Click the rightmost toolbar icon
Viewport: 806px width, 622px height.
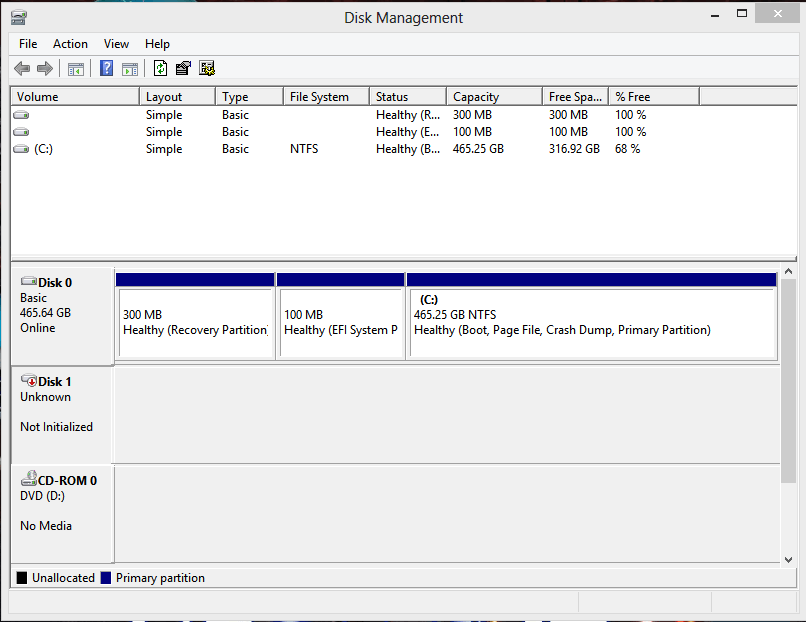[x=207, y=69]
